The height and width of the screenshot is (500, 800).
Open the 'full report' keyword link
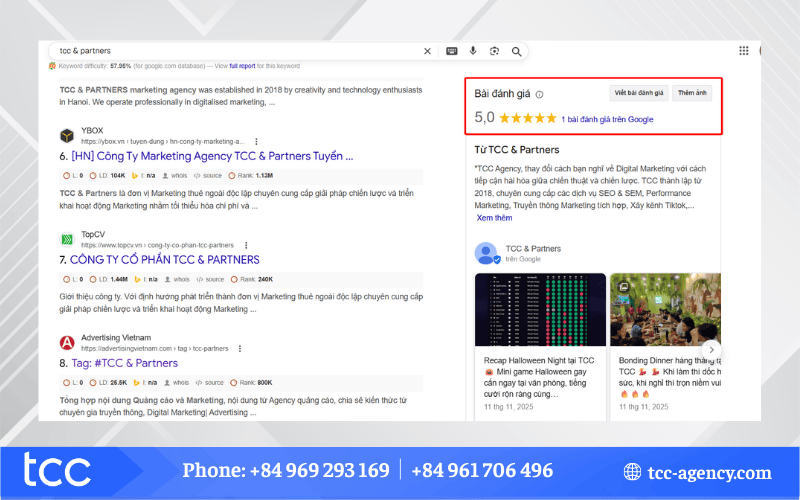pyautogui.click(x=242, y=66)
